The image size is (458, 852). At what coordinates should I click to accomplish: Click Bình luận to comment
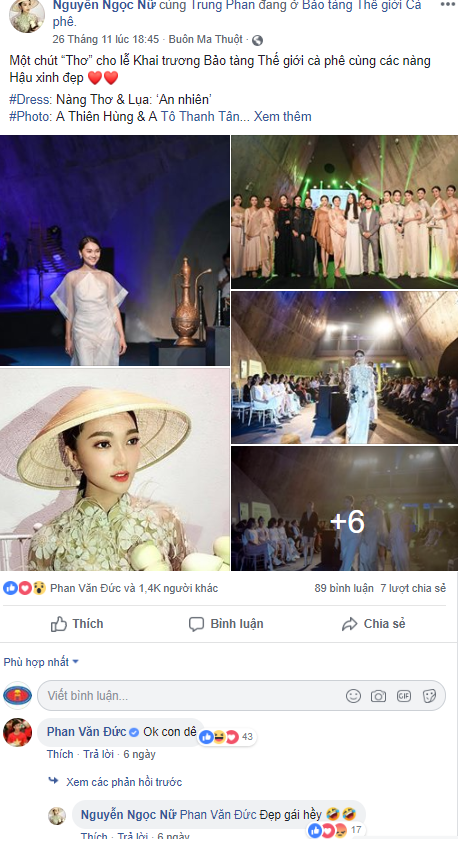(226, 624)
